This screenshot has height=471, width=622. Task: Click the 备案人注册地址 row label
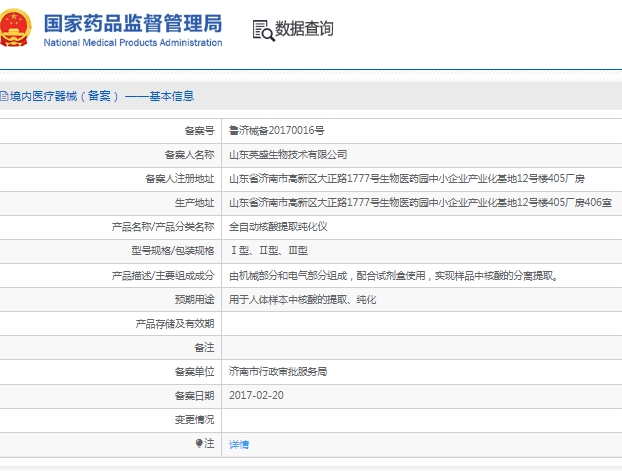click(x=180, y=179)
